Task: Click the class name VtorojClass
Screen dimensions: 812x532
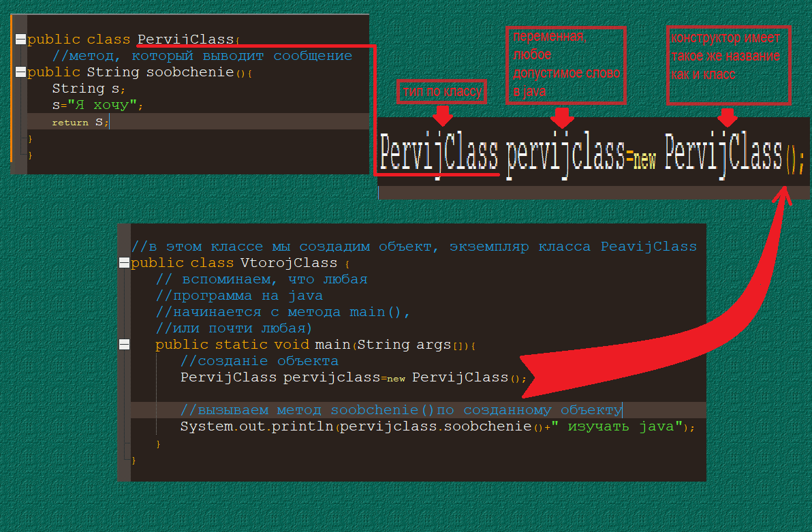Action: tap(288, 263)
